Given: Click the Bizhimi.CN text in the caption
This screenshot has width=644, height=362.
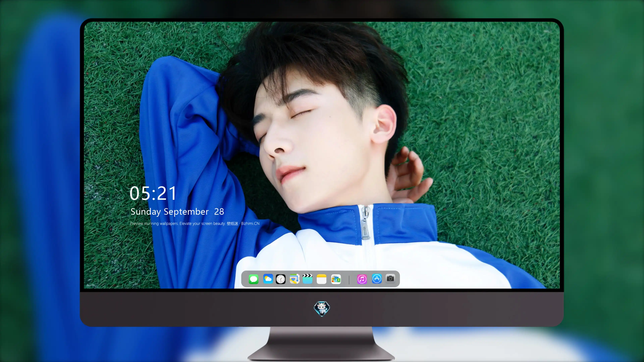Looking at the screenshot, I should [250, 223].
